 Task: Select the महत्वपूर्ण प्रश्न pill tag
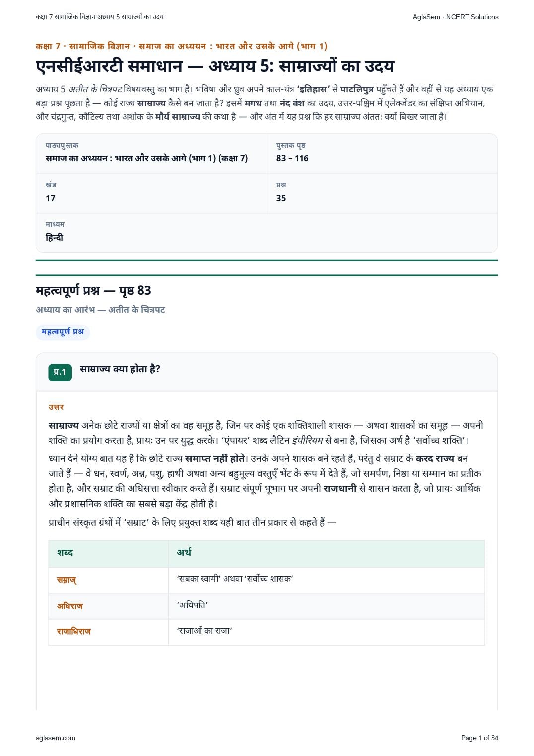coord(63,332)
